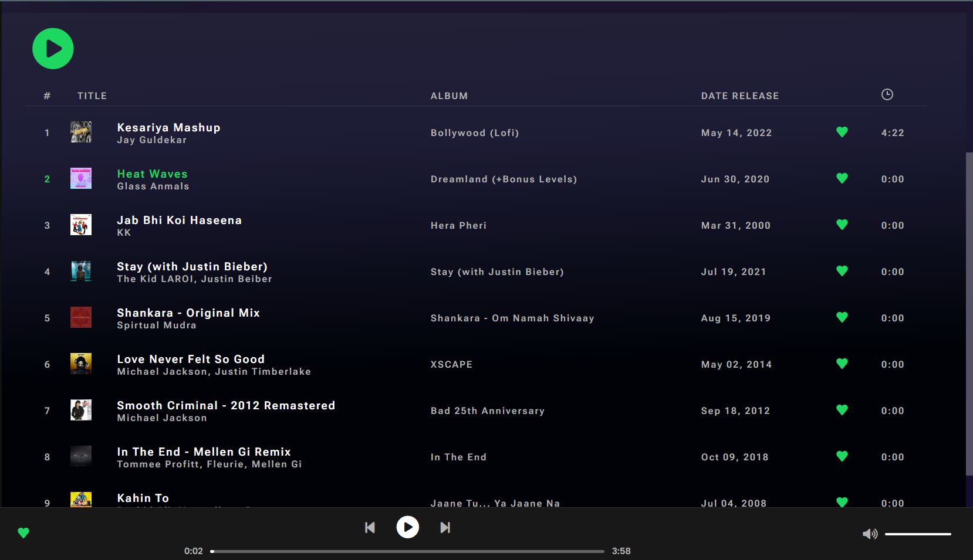Seek in the song progress bar
This screenshot has height=560, width=973.
click(407, 551)
